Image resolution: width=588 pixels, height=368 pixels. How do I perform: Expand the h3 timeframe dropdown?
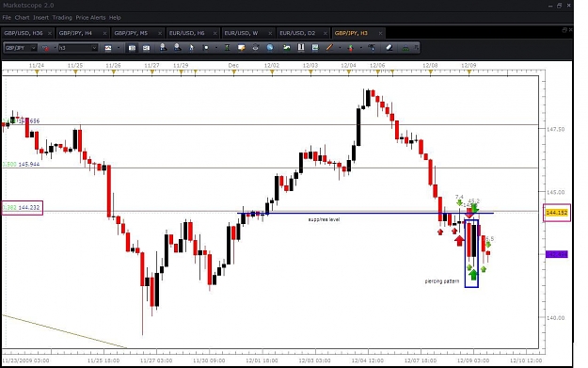(94, 48)
